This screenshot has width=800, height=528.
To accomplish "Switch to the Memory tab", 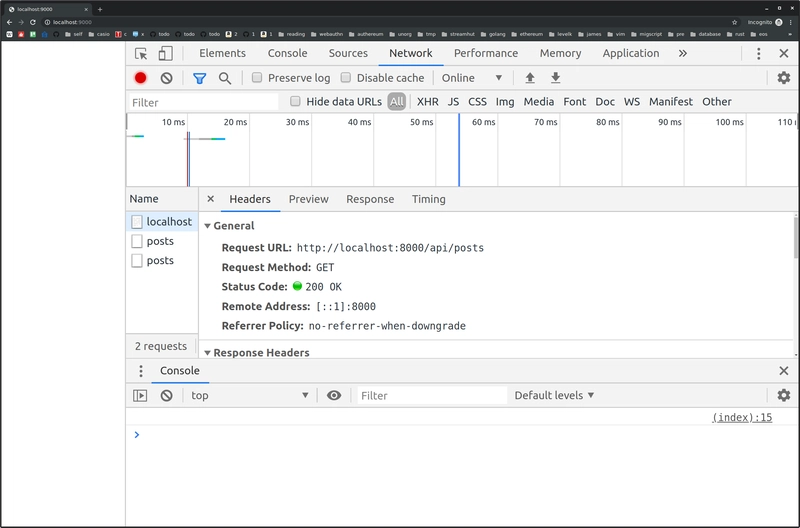I will 560,53.
